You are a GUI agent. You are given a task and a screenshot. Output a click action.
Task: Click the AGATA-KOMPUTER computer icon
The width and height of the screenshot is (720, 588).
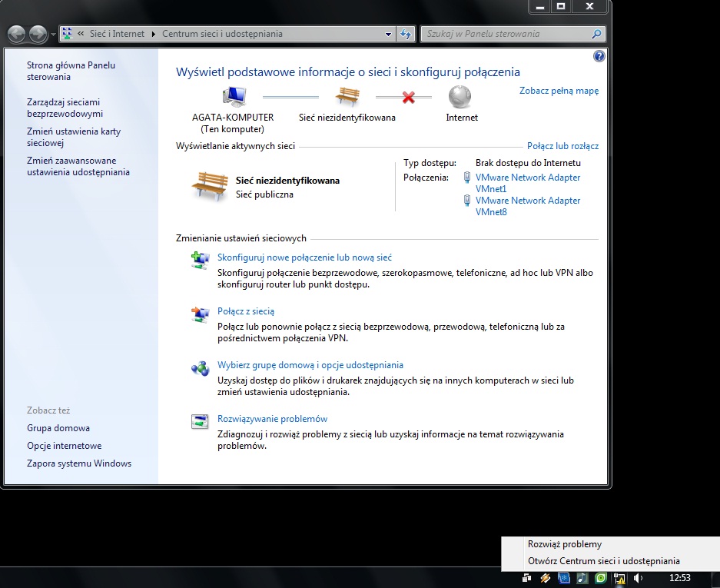pos(233,97)
